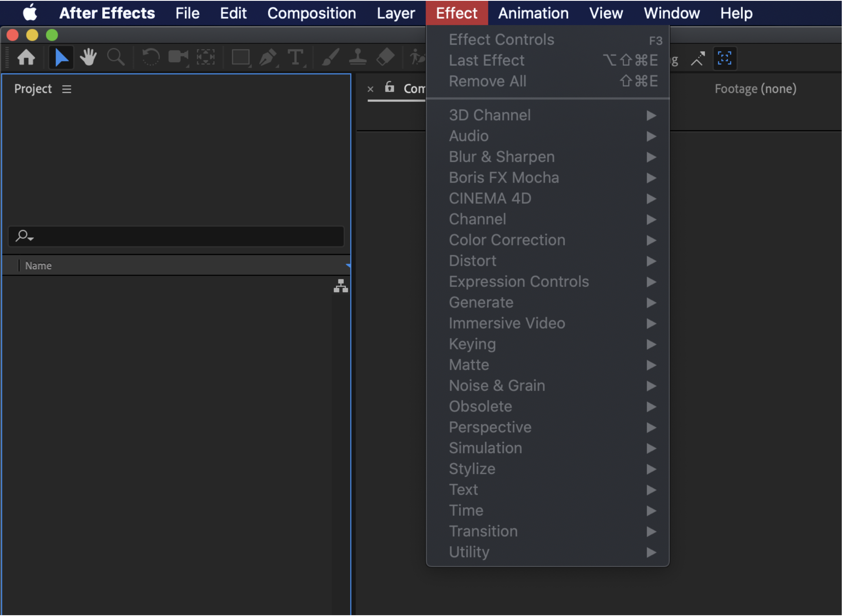
Task: Expand the Keying submenu
Action: coord(548,344)
